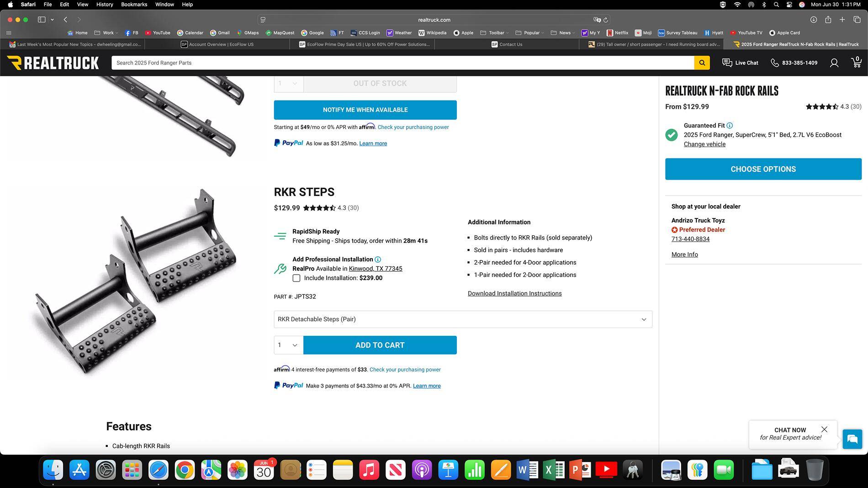The width and height of the screenshot is (868, 488).
Task: Open the blue chat bubble widget
Action: [852, 439]
